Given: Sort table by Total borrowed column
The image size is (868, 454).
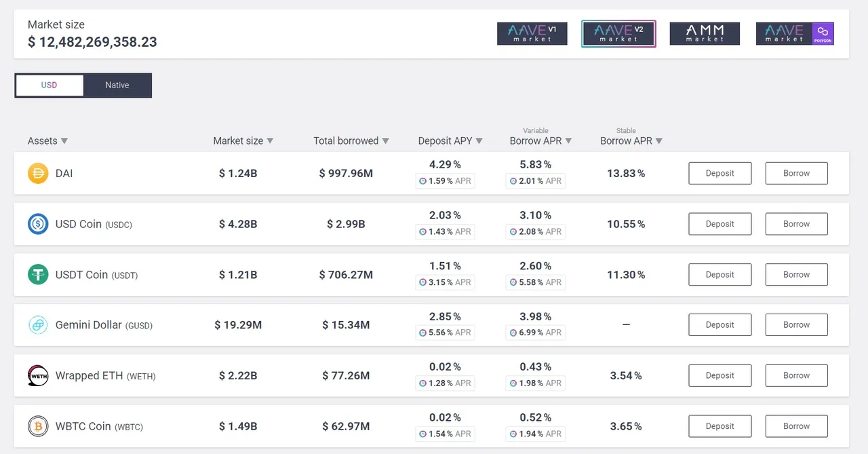Looking at the screenshot, I should coord(351,140).
